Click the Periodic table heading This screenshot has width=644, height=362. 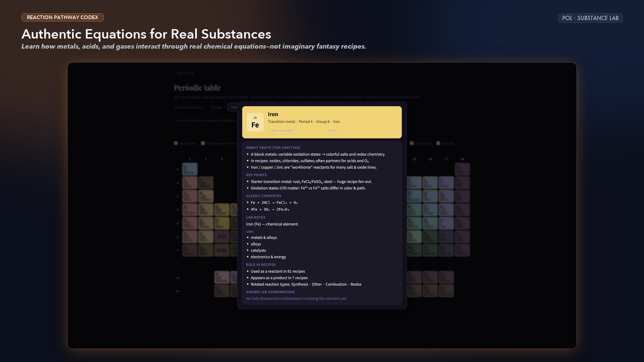[197, 88]
